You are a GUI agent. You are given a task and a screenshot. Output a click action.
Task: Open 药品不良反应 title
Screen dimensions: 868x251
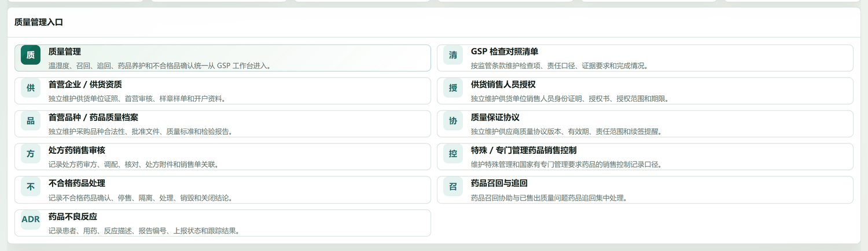pyautogui.click(x=73, y=217)
